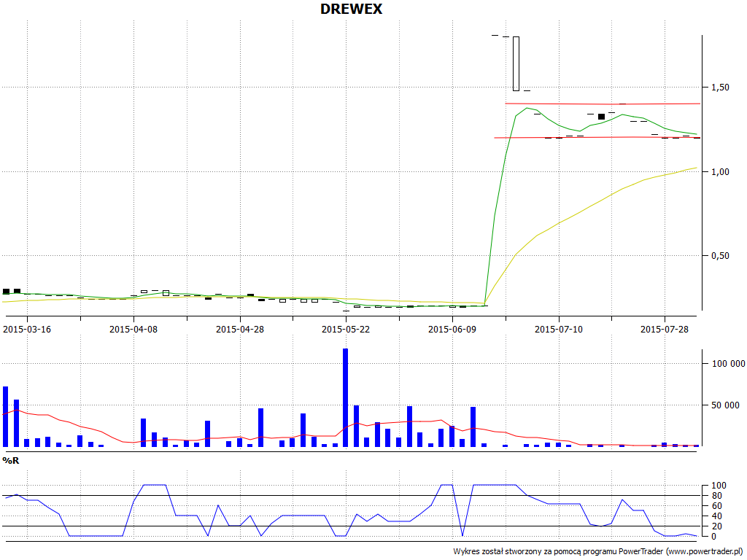This screenshot has width=747, height=560.
Task: Click the 100 level on %R axis
Action: coord(719,486)
